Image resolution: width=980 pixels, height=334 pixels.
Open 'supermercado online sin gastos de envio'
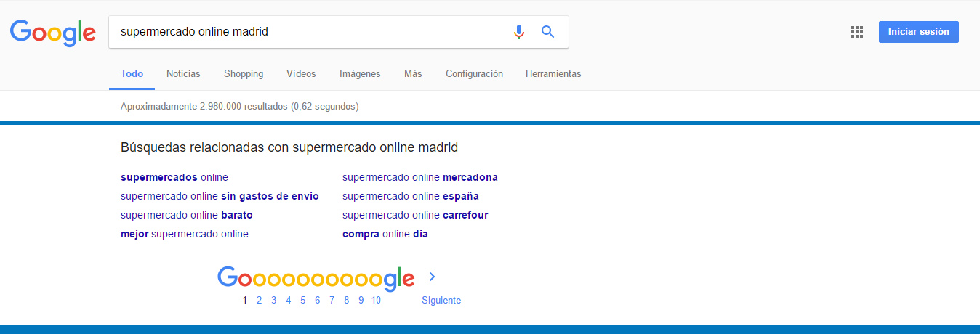pos(220,196)
